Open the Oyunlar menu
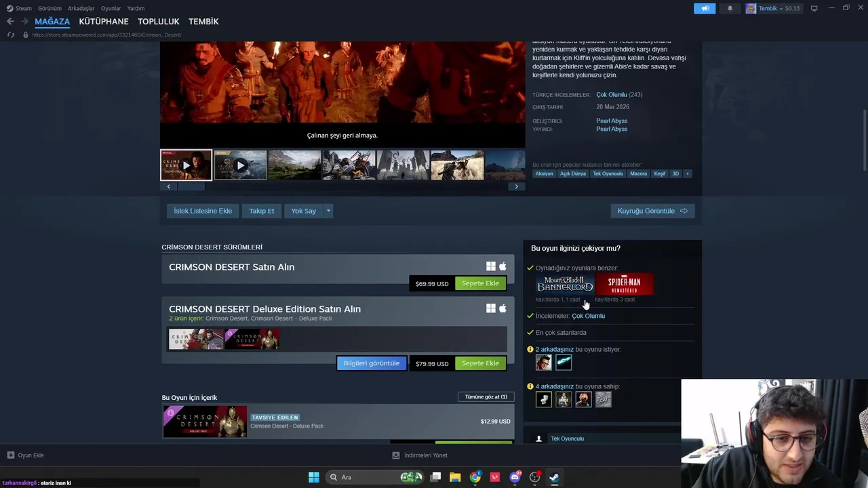The height and width of the screenshot is (488, 868). coord(111,8)
